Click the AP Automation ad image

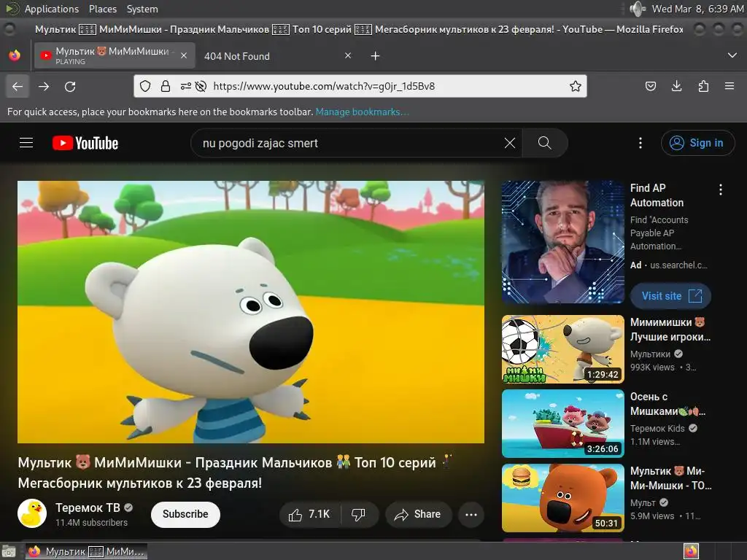[x=562, y=242]
